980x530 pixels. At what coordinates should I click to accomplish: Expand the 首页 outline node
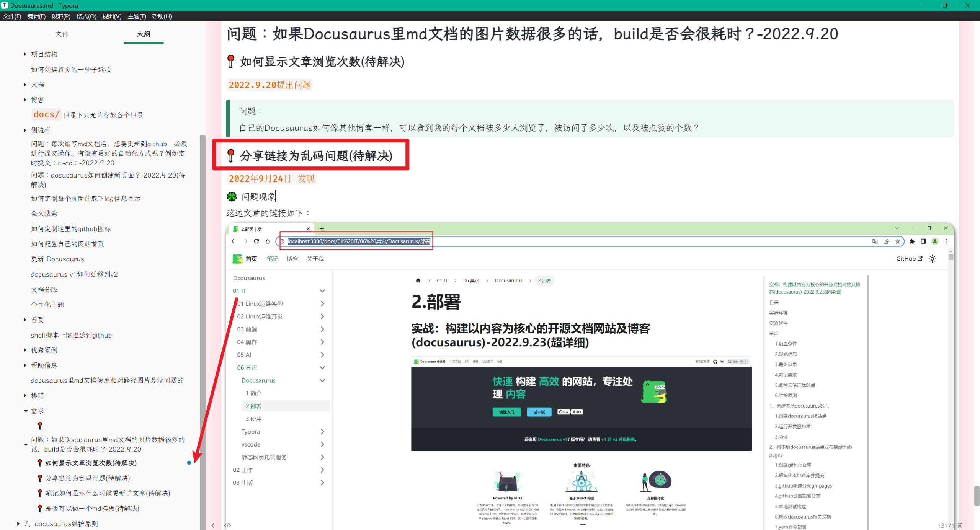[x=25, y=320]
